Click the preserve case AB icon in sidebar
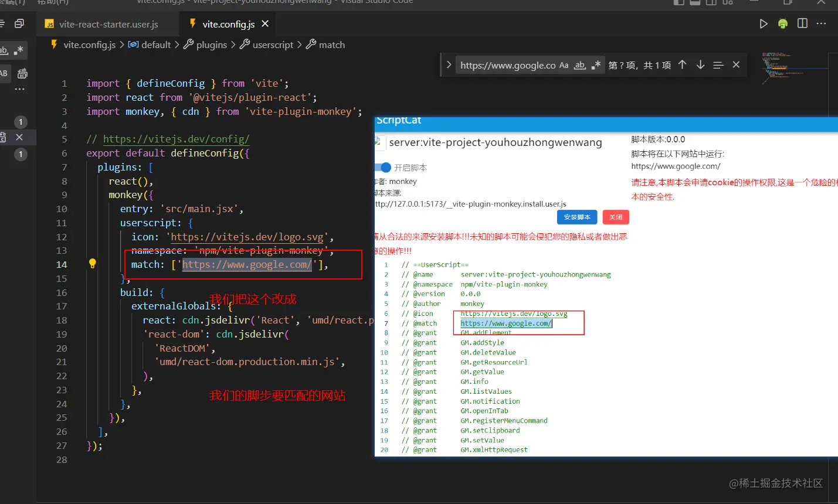This screenshot has height=504, width=838. tap(4, 73)
